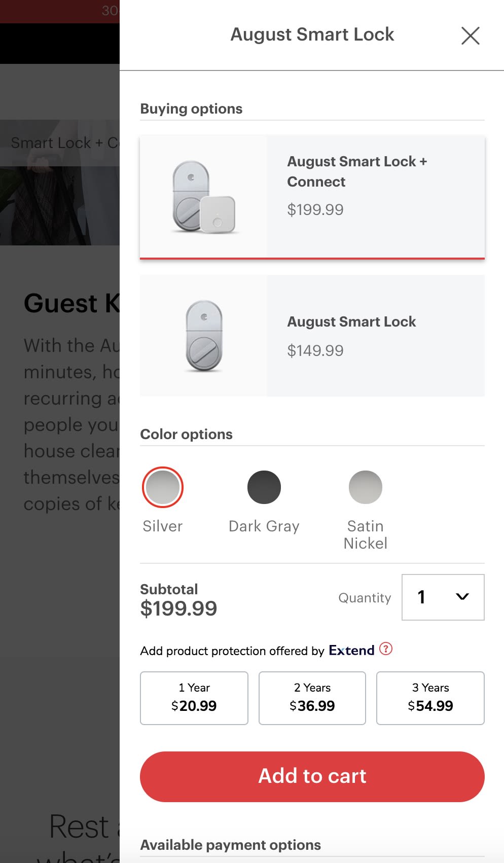Image resolution: width=504 pixels, height=863 pixels.
Task: Click the Dark Gray color label
Action: coord(264,526)
